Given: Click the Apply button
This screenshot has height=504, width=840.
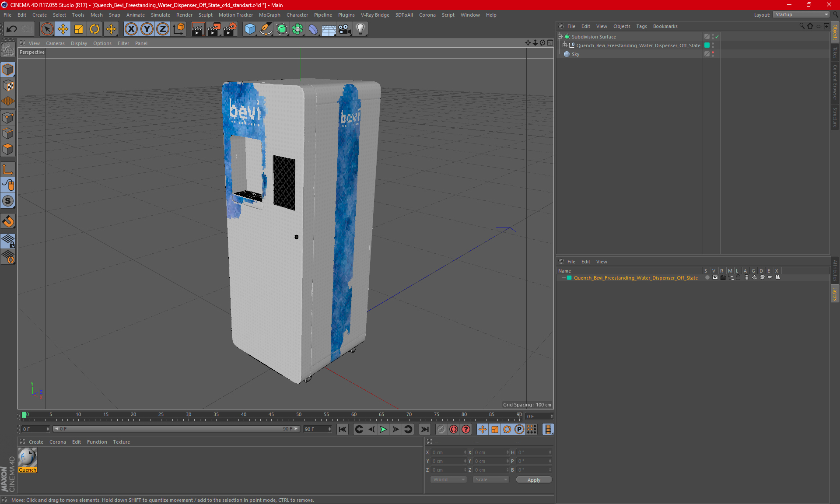Looking at the screenshot, I should [534, 480].
